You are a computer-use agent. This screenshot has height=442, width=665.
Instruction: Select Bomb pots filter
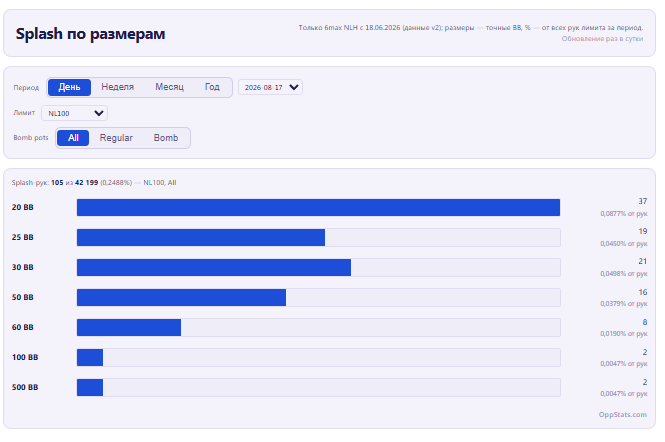pyautogui.click(x=166, y=138)
